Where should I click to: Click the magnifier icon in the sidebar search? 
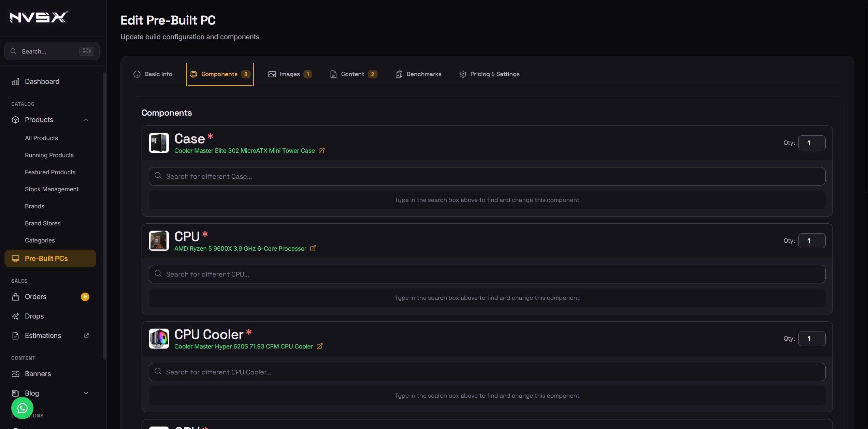point(13,51)
